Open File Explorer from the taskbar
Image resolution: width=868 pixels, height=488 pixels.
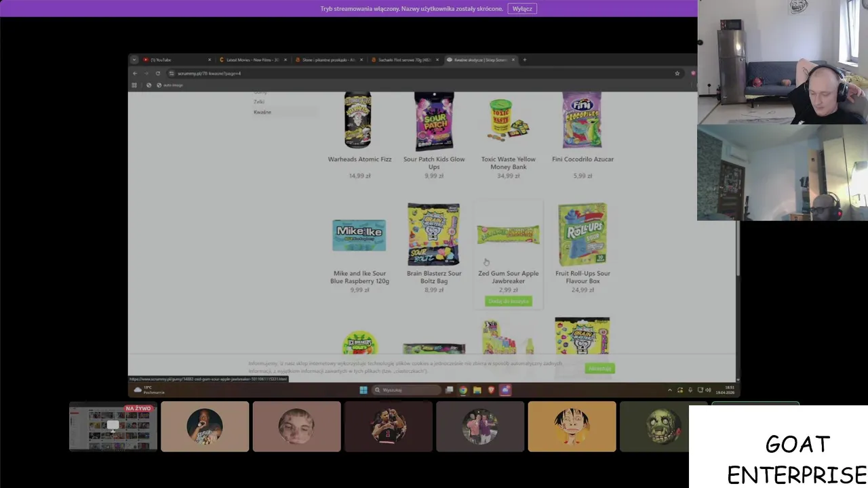477,390
